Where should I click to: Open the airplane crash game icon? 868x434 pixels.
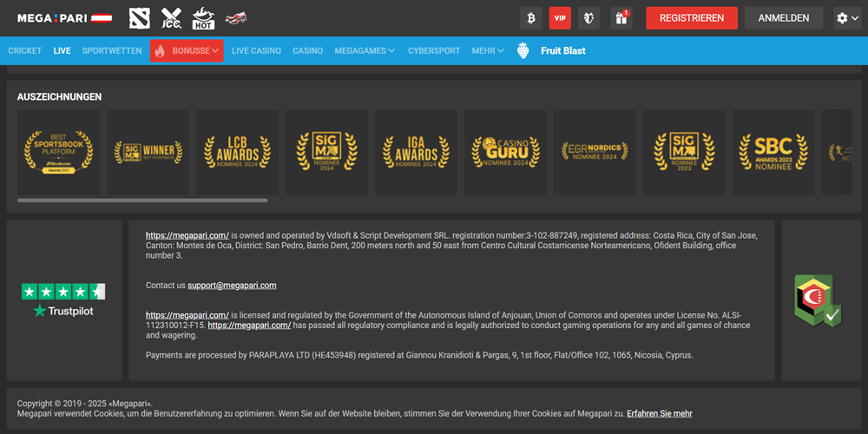click(236, 18)
